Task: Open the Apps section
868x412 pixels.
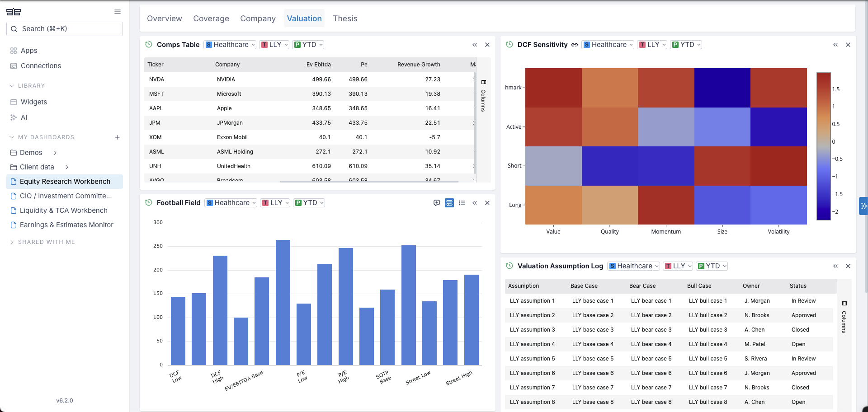Action: pos(29,51)
